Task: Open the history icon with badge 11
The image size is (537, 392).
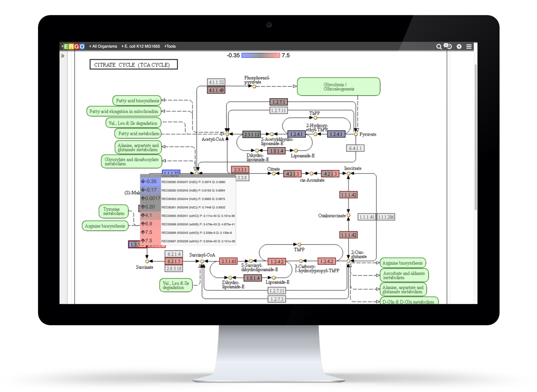Action: click(448, 46)
